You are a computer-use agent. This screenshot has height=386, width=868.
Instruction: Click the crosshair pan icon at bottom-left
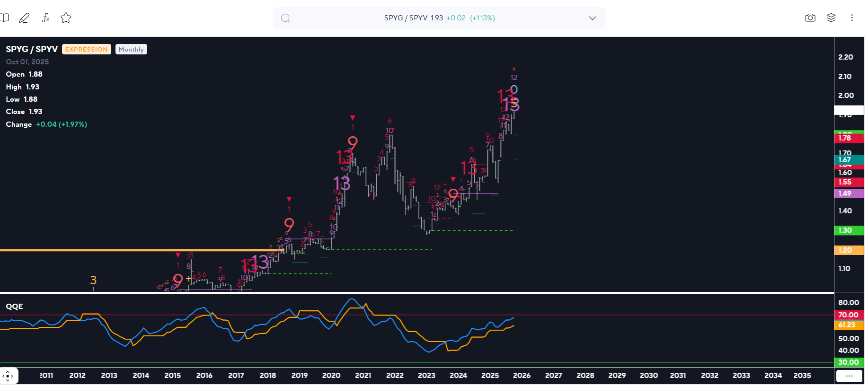coord(8,376)
